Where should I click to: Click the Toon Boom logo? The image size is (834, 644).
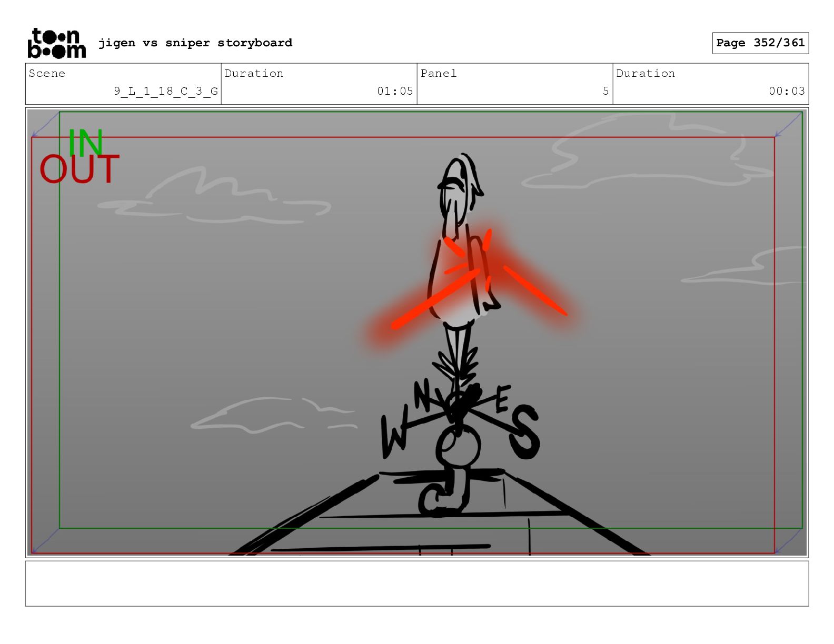coord(56,43)
